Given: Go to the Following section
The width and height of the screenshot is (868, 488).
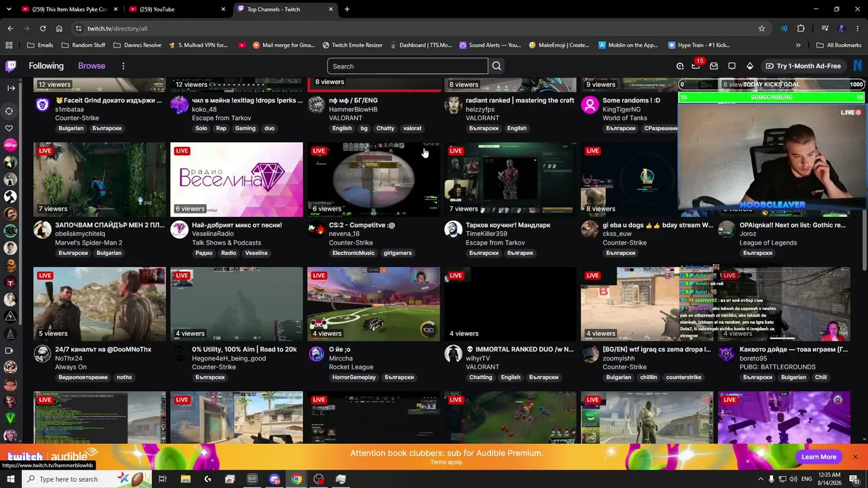Looking at the screenshot, I should (46, 66).
